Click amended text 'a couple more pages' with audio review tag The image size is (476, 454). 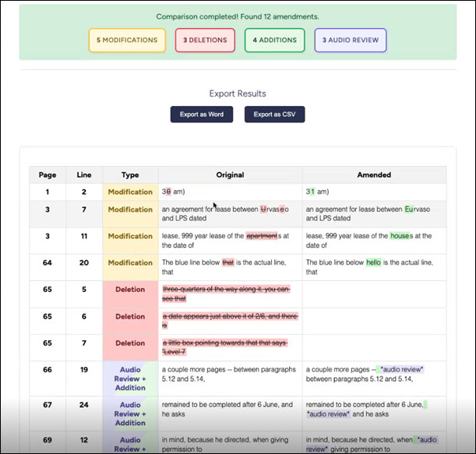(365, 374)
